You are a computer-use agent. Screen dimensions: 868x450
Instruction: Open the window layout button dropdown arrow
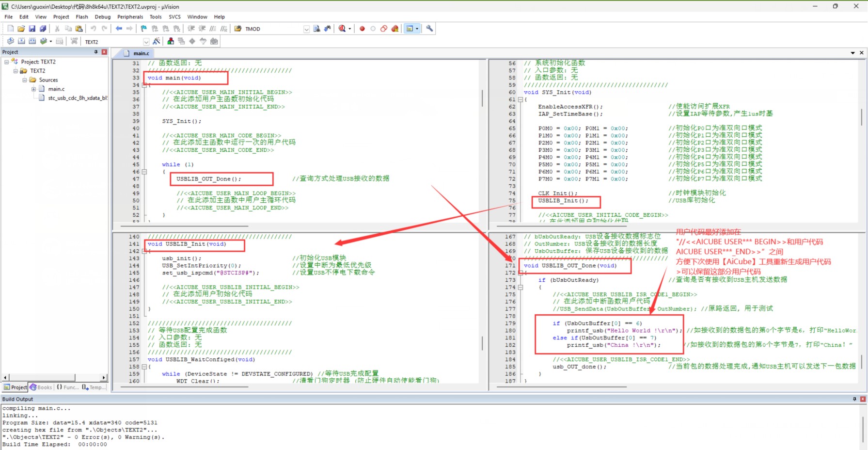(x=417, y=29)
